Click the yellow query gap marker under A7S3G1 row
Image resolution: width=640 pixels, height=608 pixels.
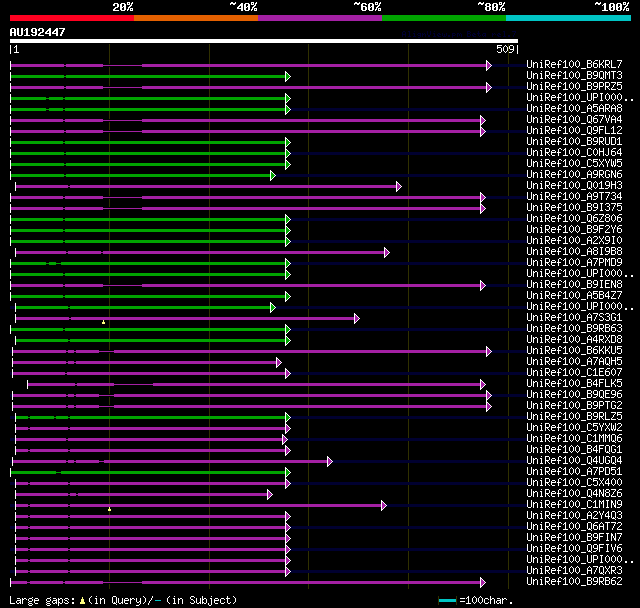coord(104,322)
